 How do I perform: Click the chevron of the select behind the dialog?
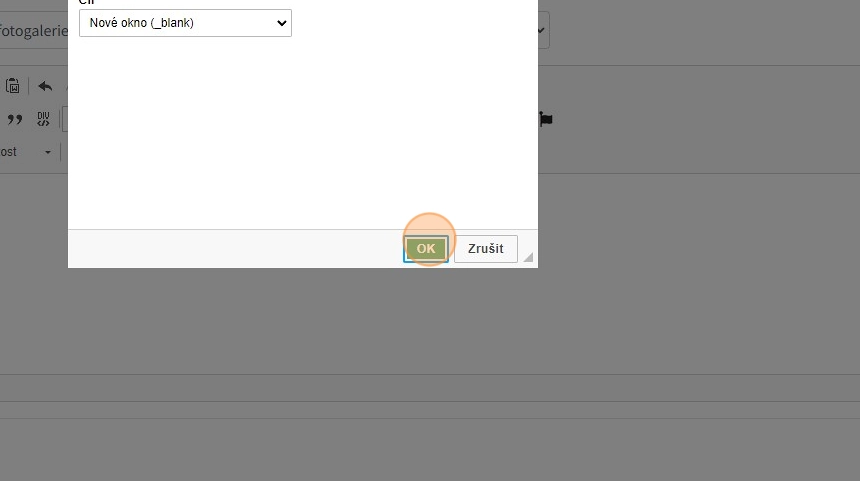tap(542, 31)
